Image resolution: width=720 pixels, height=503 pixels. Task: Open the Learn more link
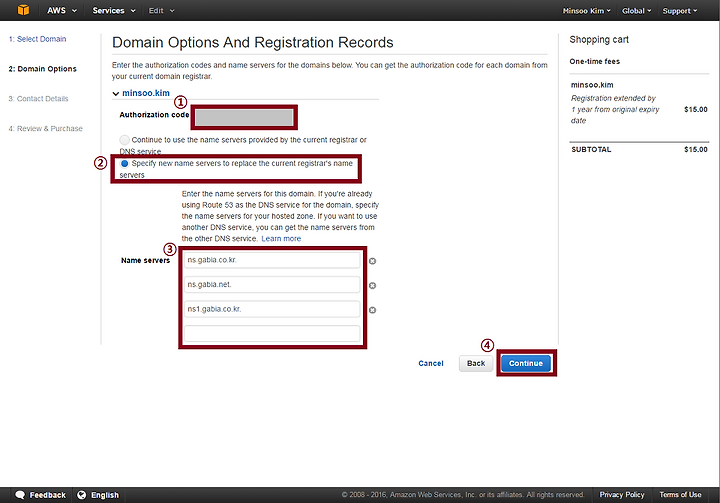pos(281,239)
